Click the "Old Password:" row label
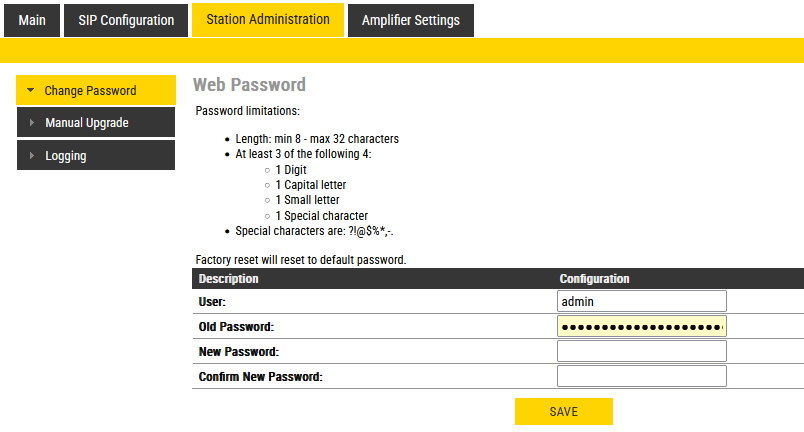 point(236,327)
